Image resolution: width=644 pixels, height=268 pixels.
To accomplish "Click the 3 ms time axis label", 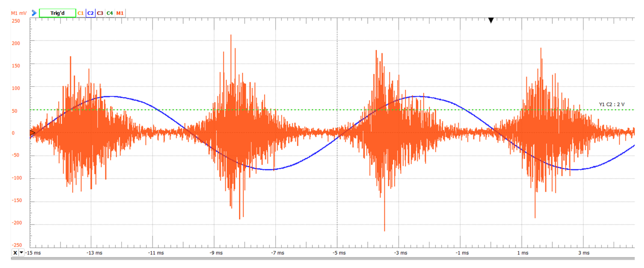I will click(x=584, y=253).
